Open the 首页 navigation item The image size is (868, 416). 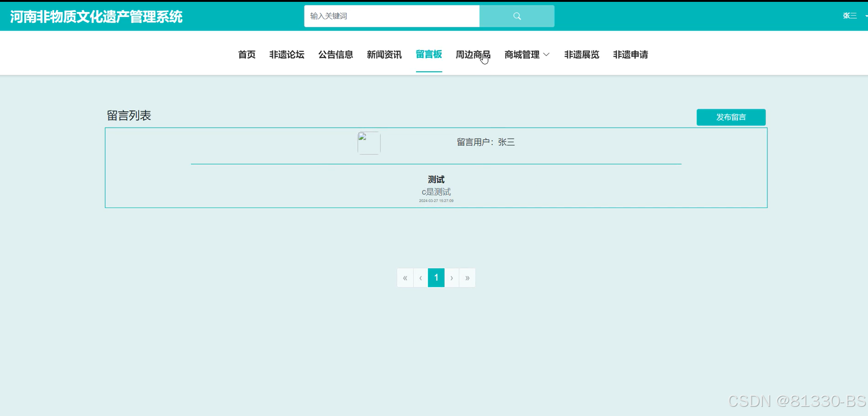(x=247, y=55)
